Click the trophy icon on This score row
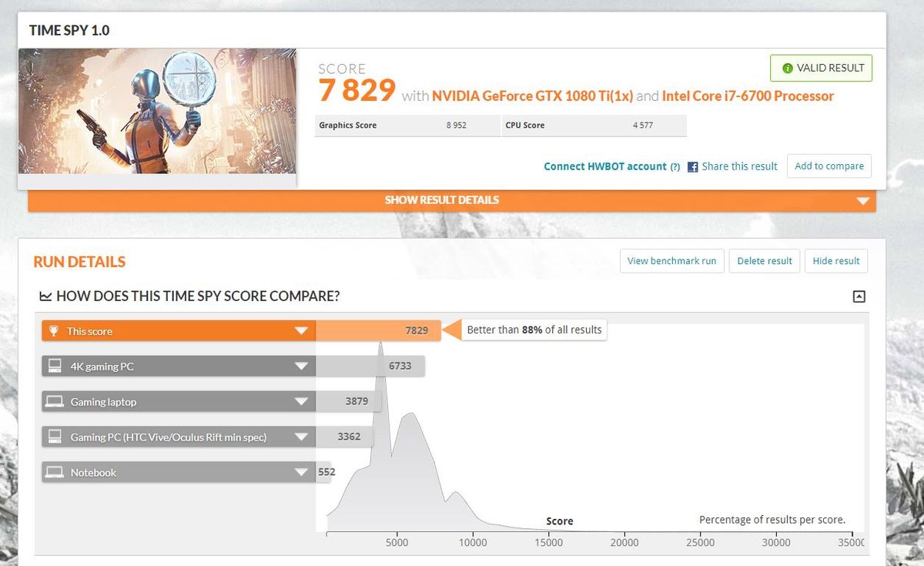This screenshot has height=566, width=924. coord(53,331)
